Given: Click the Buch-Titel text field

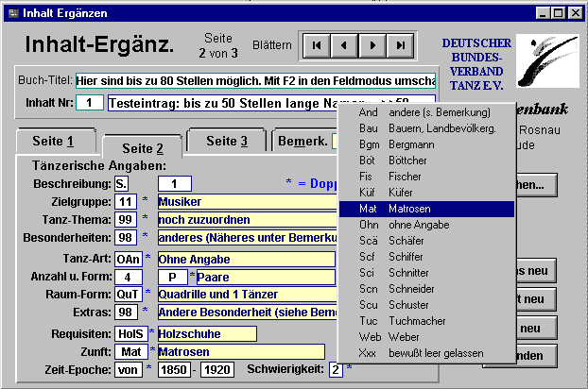Looking at the screenshot, I should pos(255,81).
